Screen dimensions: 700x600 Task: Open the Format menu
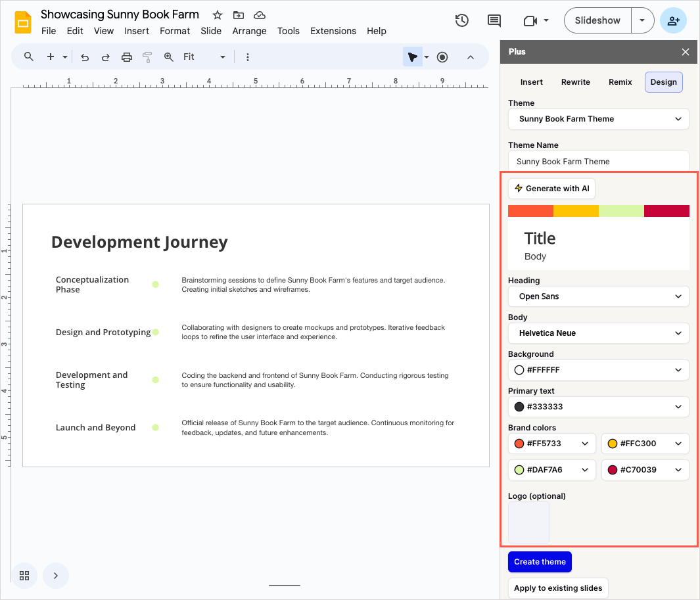(175, 31)
